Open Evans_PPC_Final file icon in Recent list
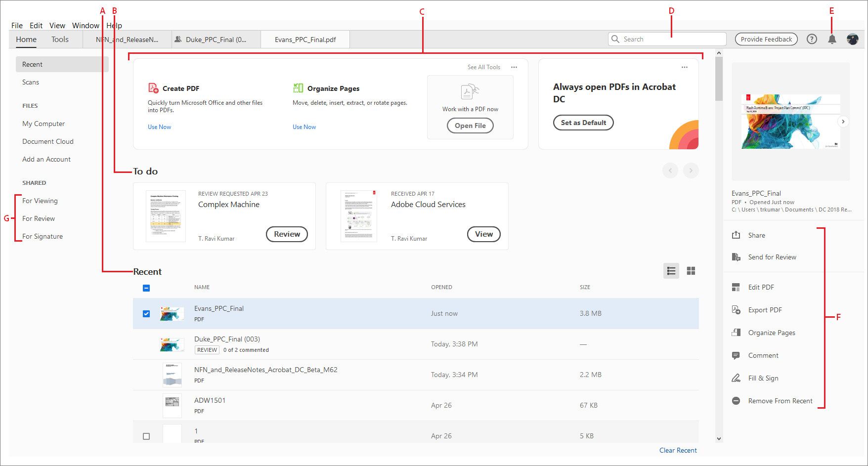This screenshot has height=466, width=868. coord(172,314)
